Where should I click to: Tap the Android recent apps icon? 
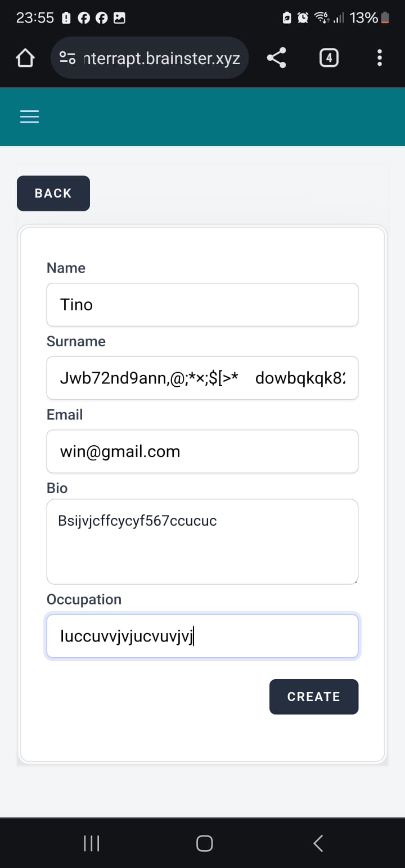[x=91, y=843]
